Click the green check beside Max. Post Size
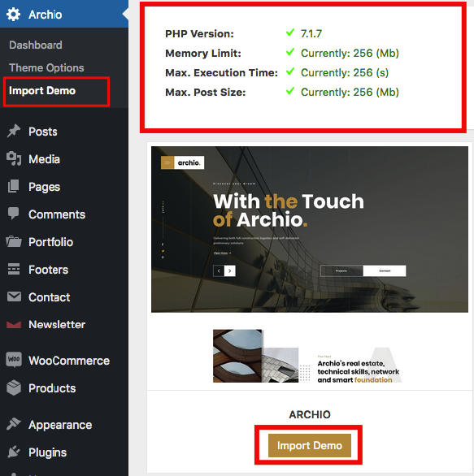The height and width of the screenshot is (476, 474). (290, 91)
